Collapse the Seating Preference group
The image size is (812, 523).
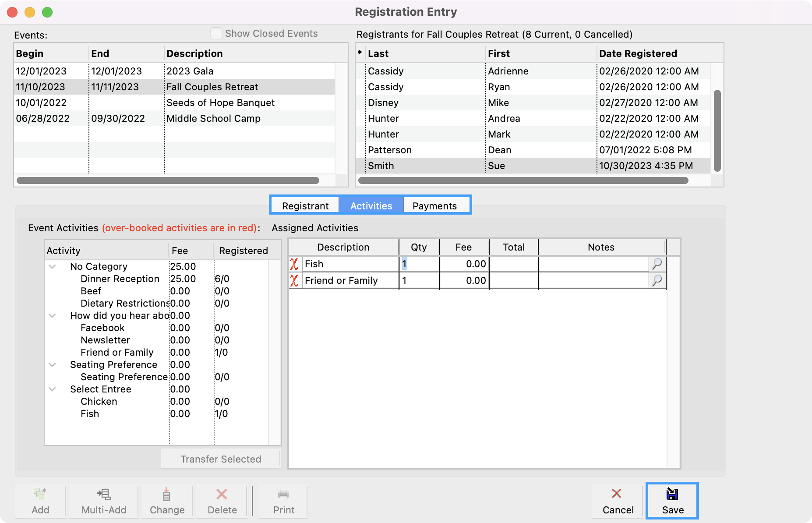point(53,365)
